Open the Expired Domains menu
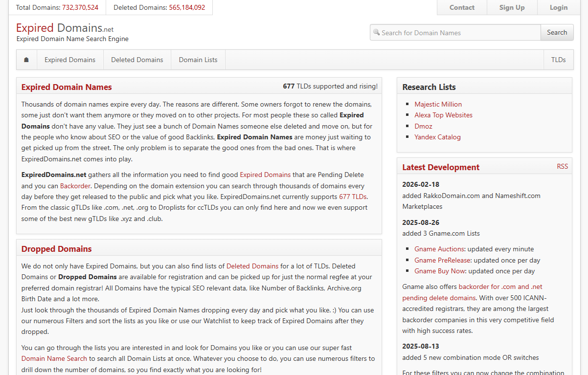 (x=70, y=60)
